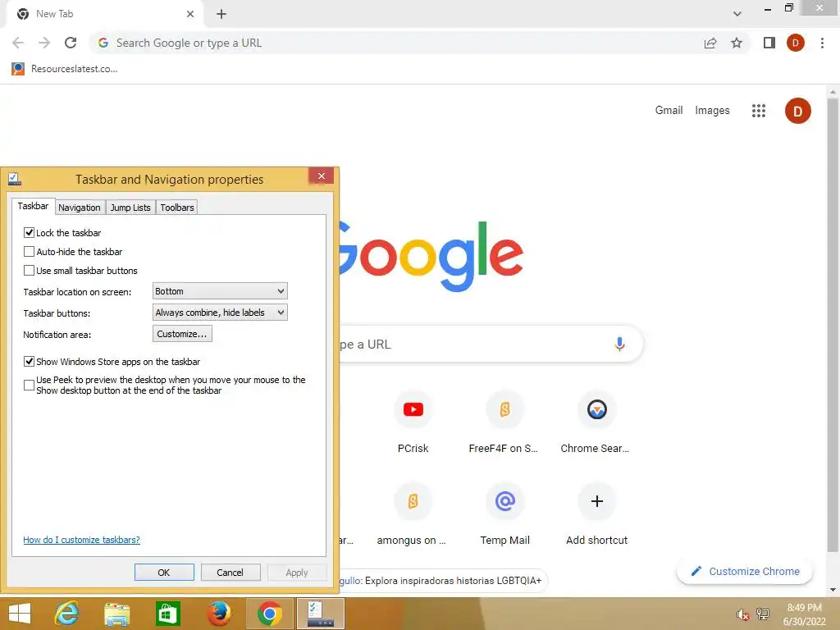The width and height of the screenshot is (840, 630).
Task: Open the PCrisk YouTube shortcut
Action: click(413, 422)
